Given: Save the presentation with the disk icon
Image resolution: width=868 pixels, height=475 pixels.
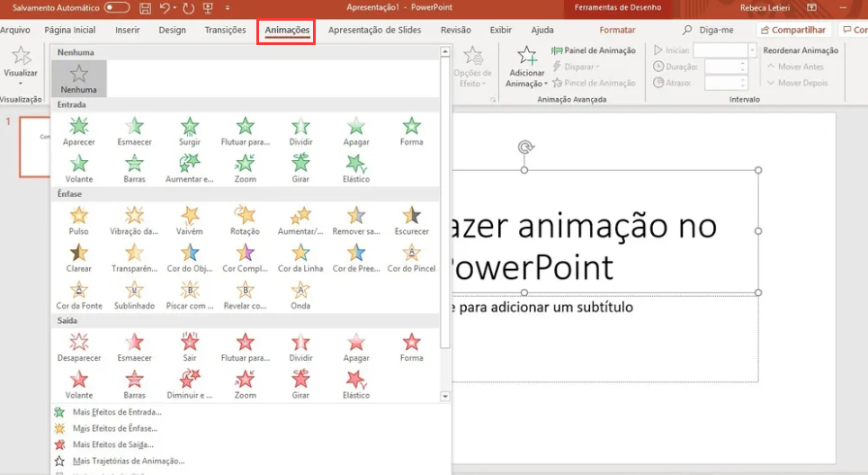Looking at the screenshot, I should pos(145,8).
